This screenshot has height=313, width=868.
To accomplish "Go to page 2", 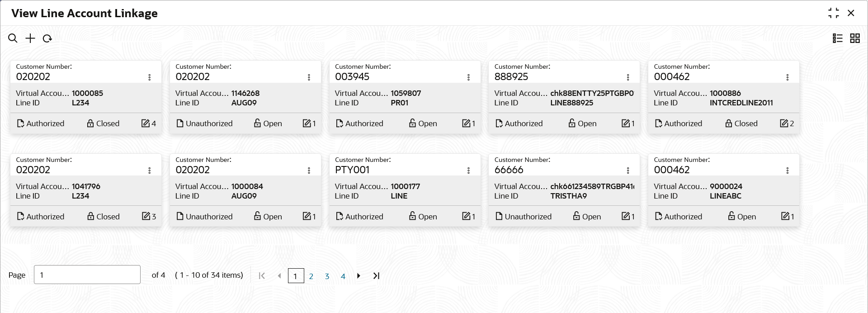I will tap(311, 276).
